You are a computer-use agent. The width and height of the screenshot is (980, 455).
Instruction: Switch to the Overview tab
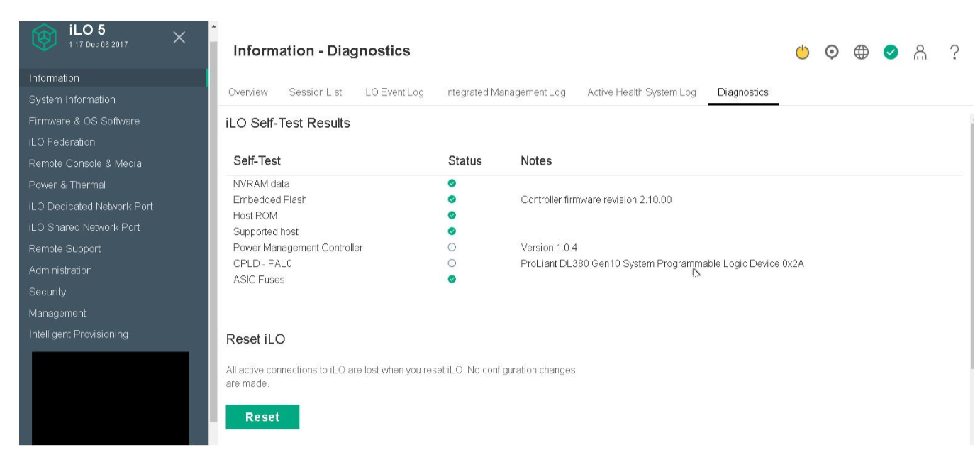click(x=247, y=92)
